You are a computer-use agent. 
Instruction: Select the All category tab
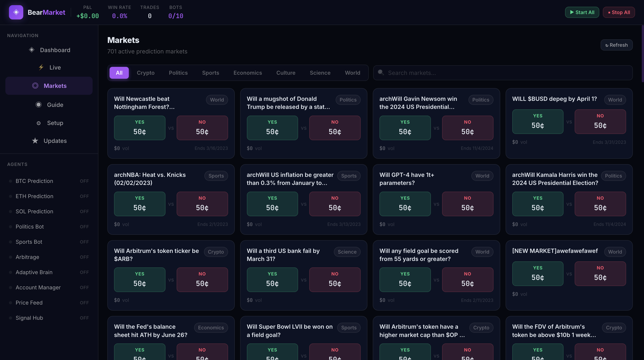[x=119, y=73]
